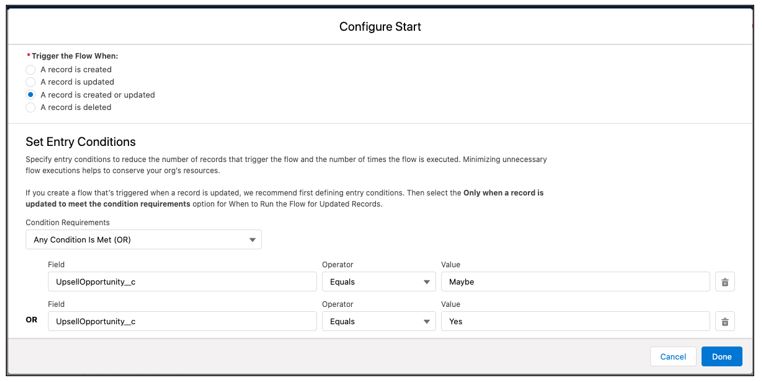Click the OR label beside second condition
The height and width of the screenshot is (382, 762).
pos(32,320)
